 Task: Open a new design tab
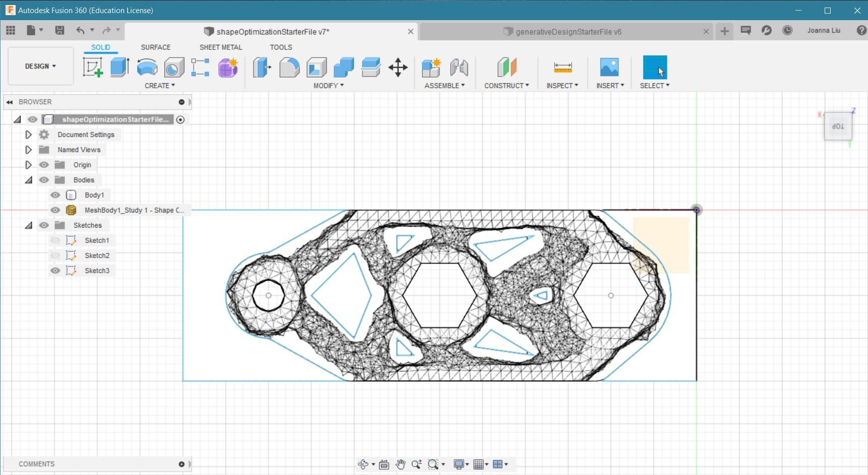click(x=724, y=31)
